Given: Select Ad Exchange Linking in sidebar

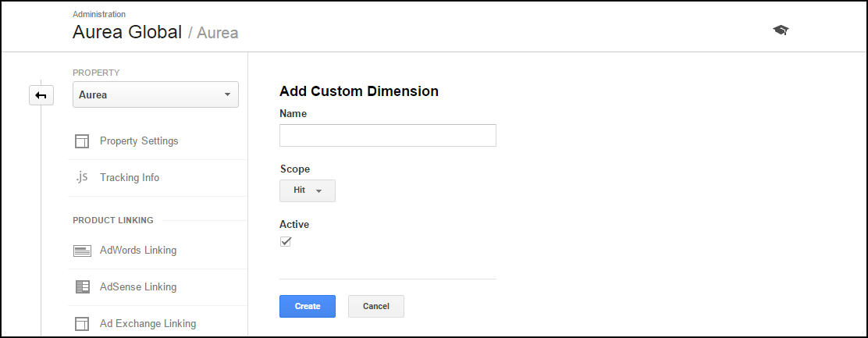Looking at the screenshot, I should click(x=158, y=323).
